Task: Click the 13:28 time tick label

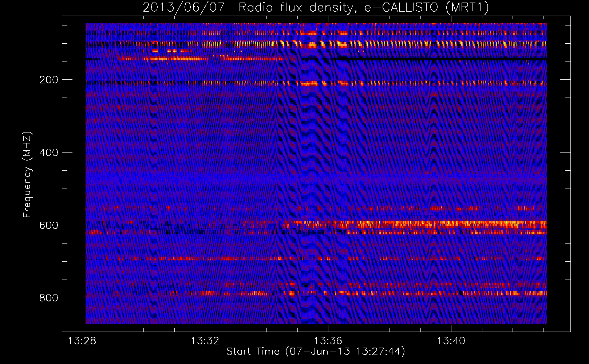Action: pyautogui.click(x=82, y=341)
